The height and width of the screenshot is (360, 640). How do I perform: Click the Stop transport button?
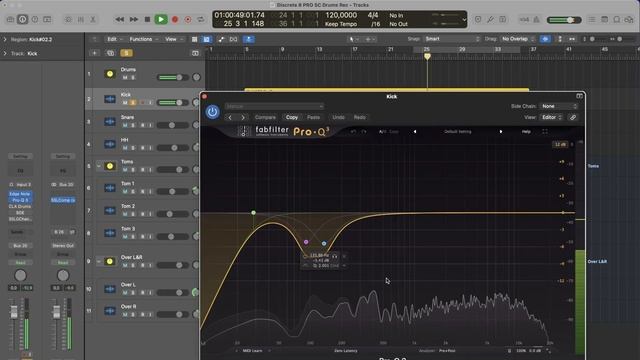pos(147,19)
